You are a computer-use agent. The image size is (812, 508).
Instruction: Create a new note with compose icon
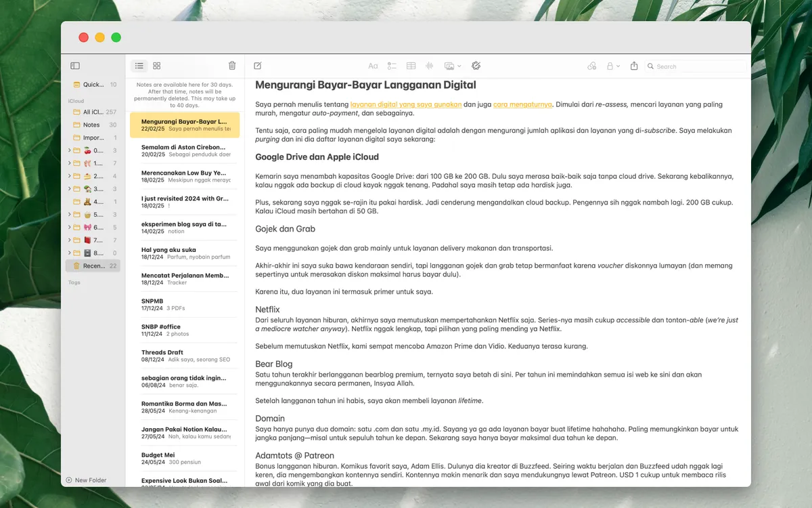(258, 66)
